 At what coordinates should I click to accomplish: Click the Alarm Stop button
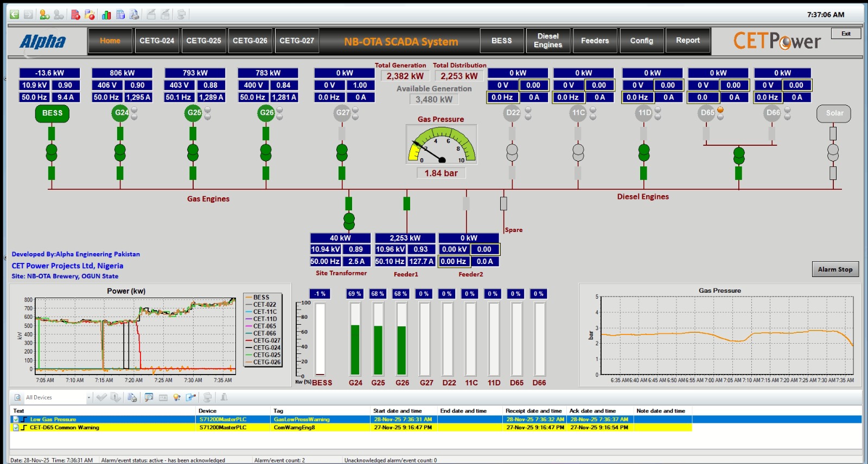835,269
